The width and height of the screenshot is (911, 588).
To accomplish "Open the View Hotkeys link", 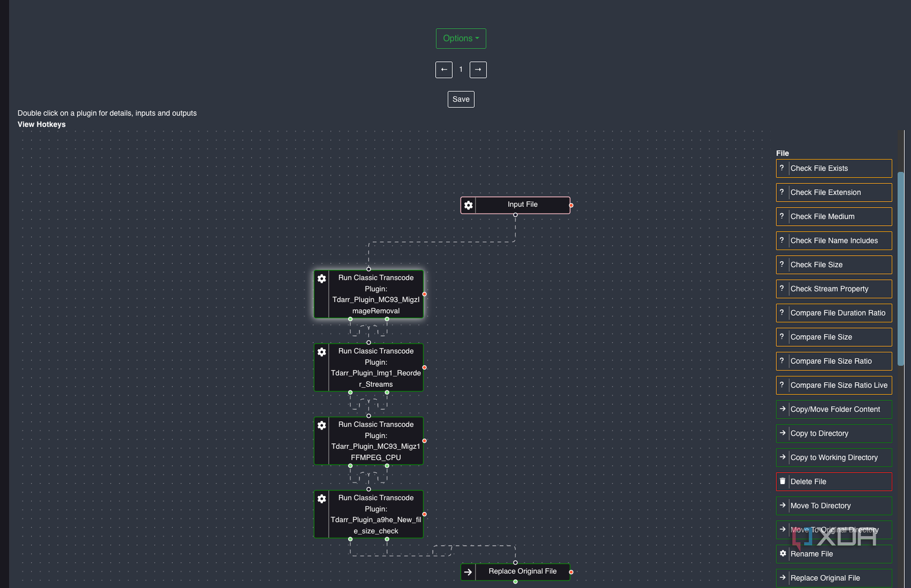I will (41, 124).
